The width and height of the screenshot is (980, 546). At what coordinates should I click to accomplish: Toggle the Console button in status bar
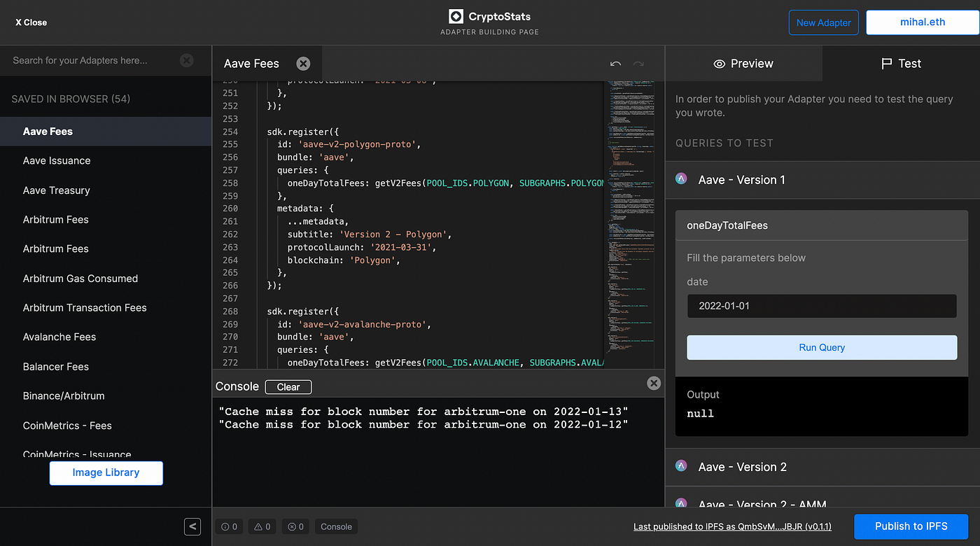point(337,526)
